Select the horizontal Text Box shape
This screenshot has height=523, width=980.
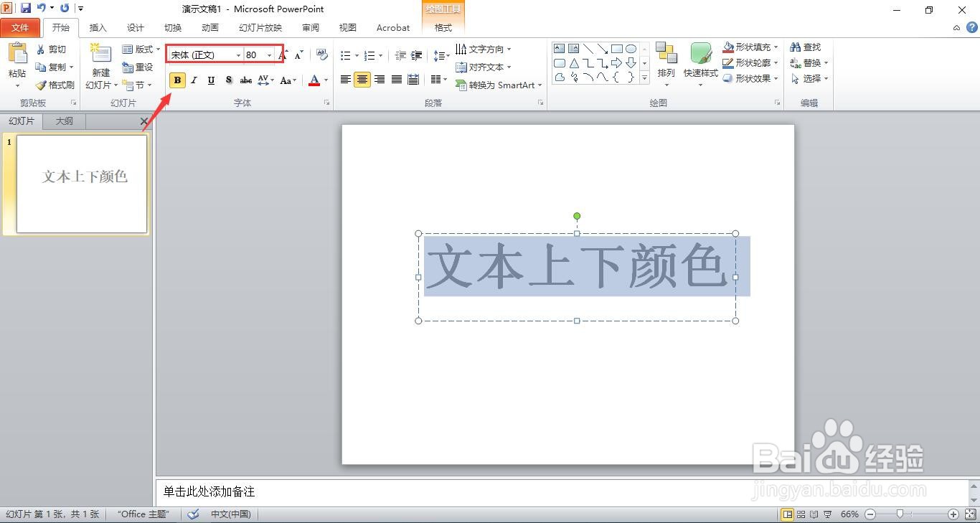pyautogui.click(x=560, y=49)
